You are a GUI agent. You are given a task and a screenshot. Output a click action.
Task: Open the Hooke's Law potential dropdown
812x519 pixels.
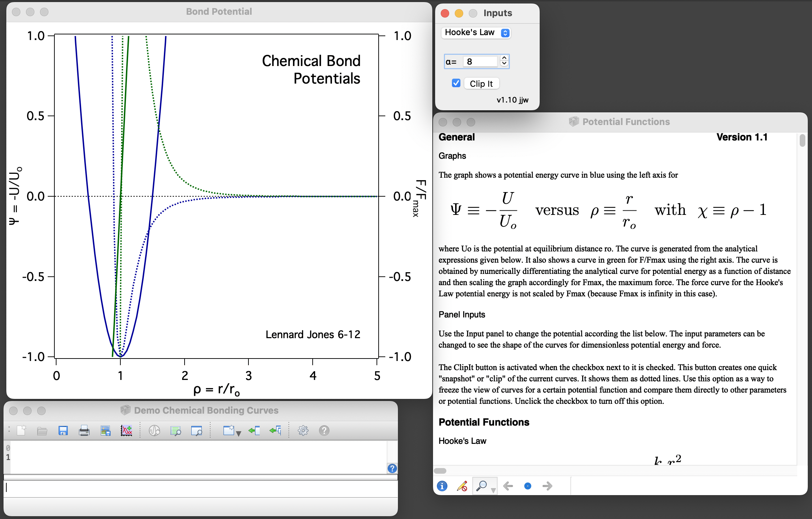point(476,33)
